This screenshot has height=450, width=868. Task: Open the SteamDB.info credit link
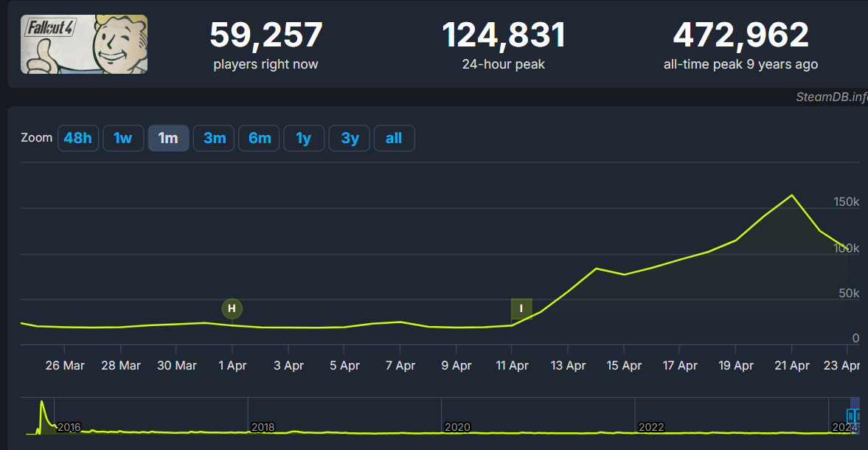[831, 97]
